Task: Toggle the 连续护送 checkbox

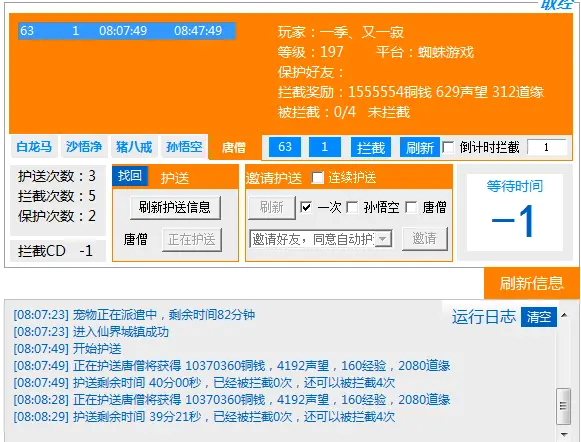Action: coord(318,177)
